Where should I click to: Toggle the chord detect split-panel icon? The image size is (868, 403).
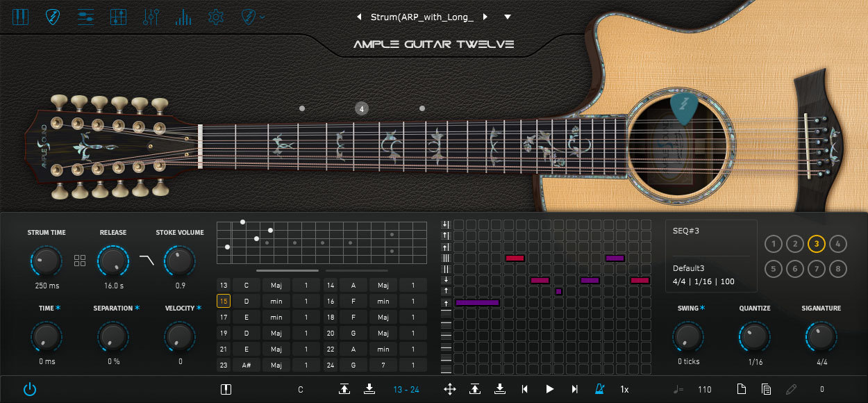click(226, 389)
